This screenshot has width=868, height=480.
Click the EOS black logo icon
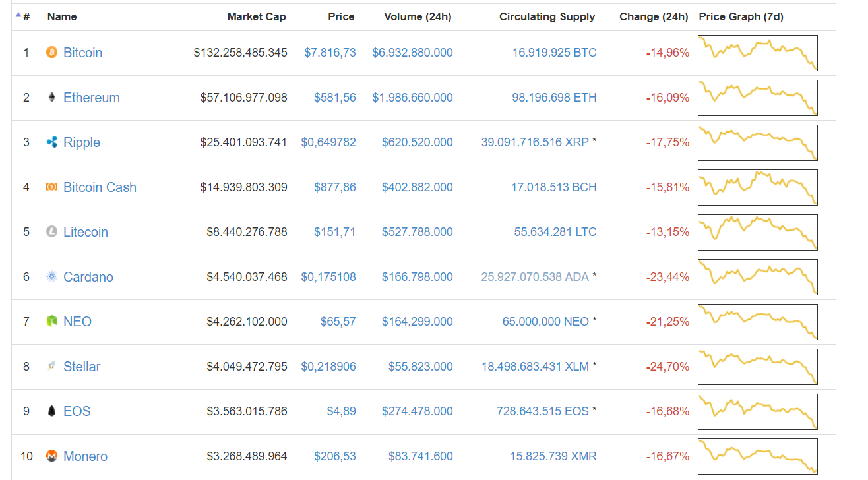pos(52,411)
